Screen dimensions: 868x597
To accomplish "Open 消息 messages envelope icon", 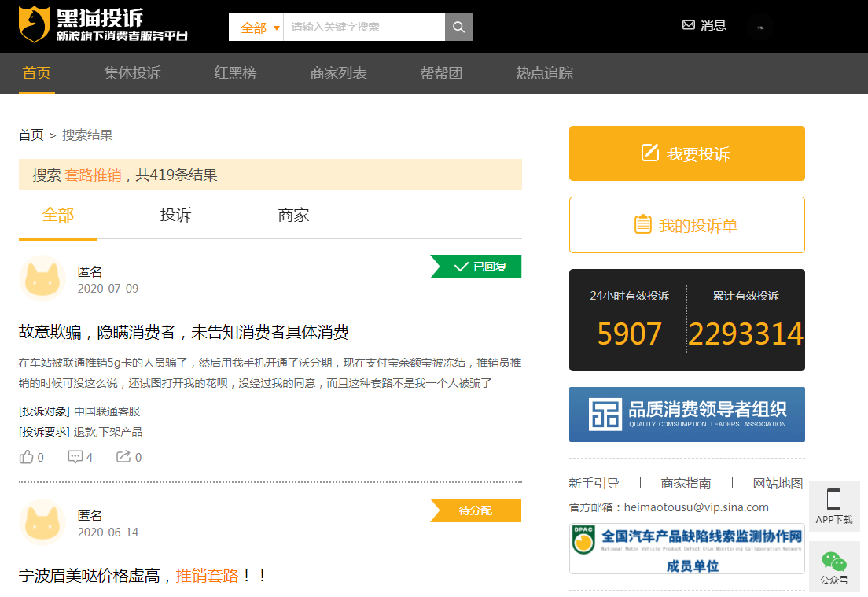I will (x=688, y=25).
